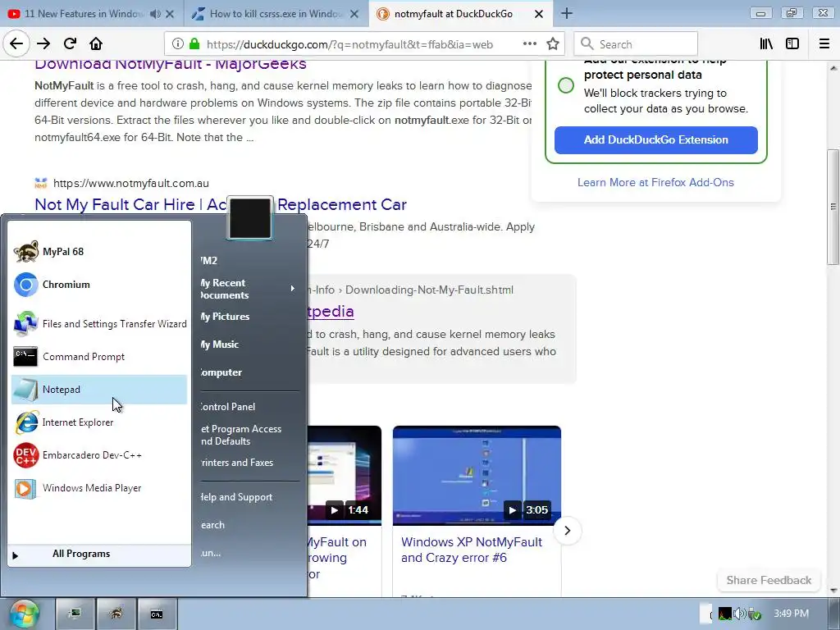
Task: Expand All Programs list
Action: click(x=99, y=554)
